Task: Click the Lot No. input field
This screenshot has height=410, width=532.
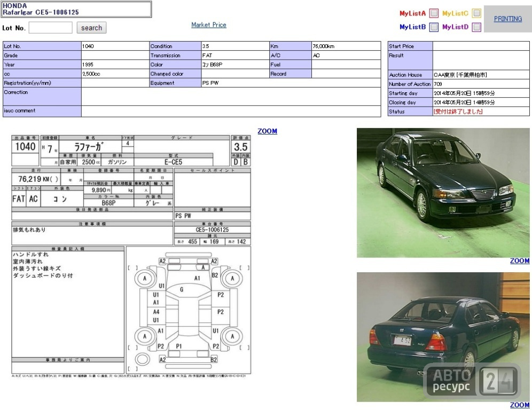Action: 51,28
